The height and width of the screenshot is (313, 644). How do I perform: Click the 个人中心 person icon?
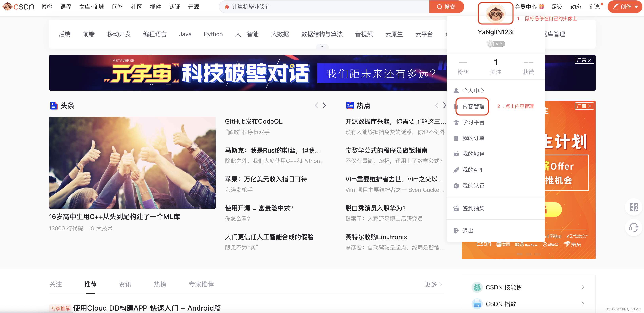(x=456, y=90)
